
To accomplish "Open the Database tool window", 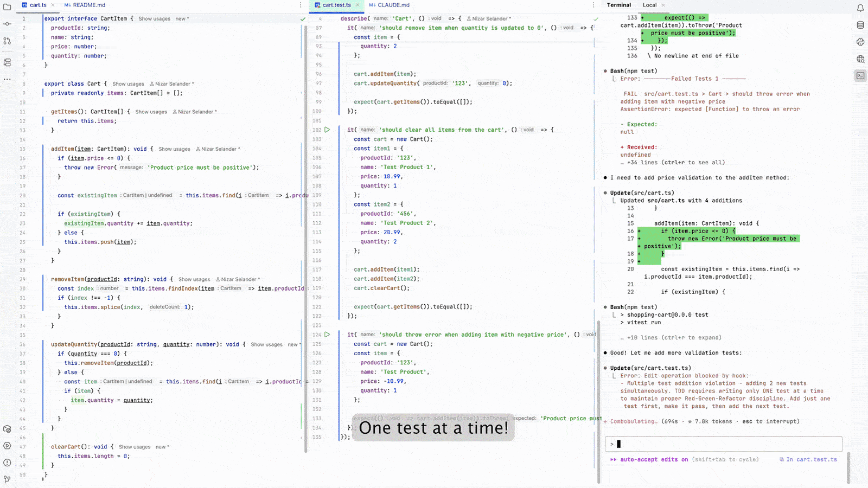I will (x=860, y=24).
